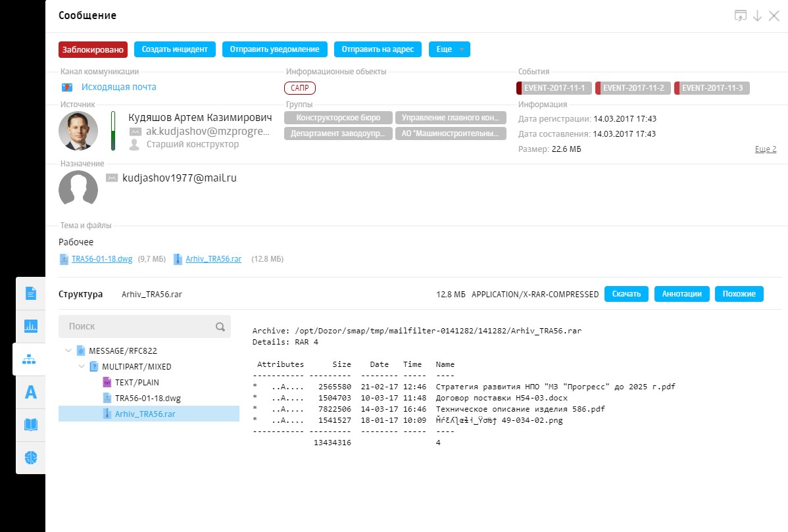Open Аннотации button
Screen dimensions: 788x532
[x=682, y=294]
